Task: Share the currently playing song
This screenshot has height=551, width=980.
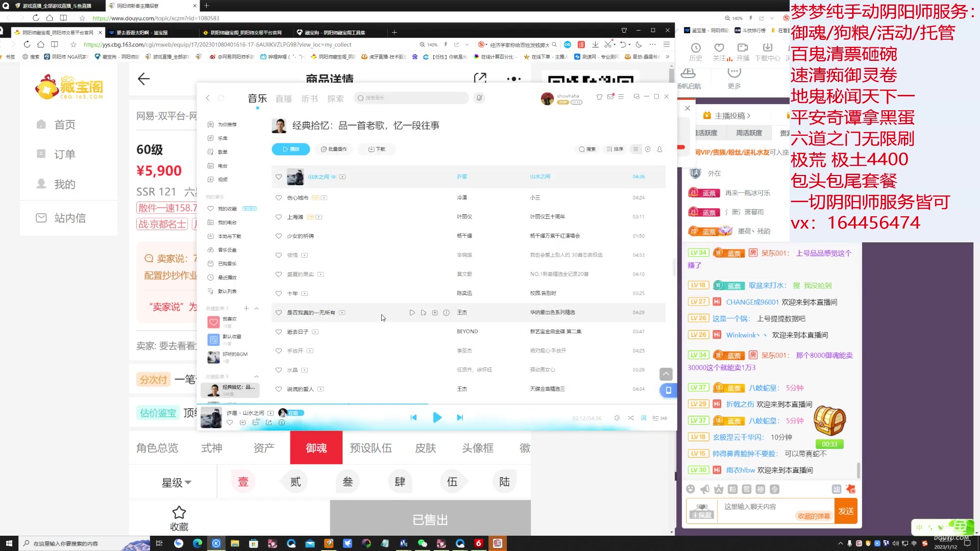Action: coord(268,422)
